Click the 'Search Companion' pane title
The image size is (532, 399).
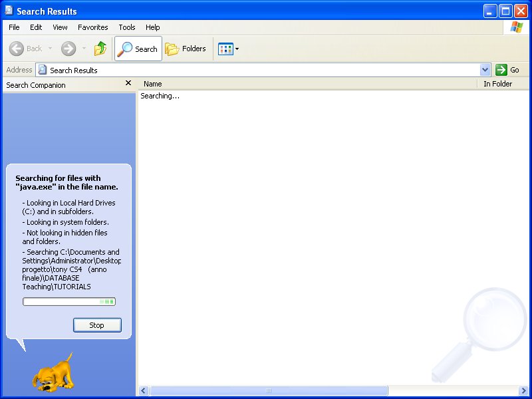(36, 85)
